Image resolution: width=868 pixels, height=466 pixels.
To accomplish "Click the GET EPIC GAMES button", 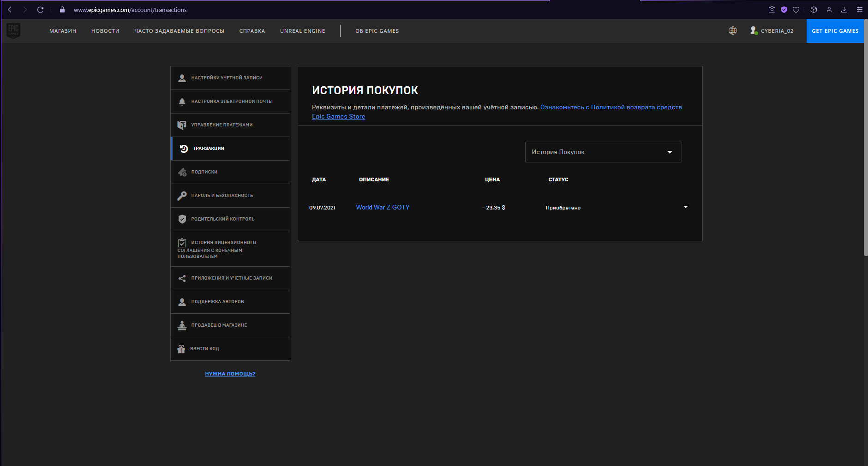I will coord(835,31).
